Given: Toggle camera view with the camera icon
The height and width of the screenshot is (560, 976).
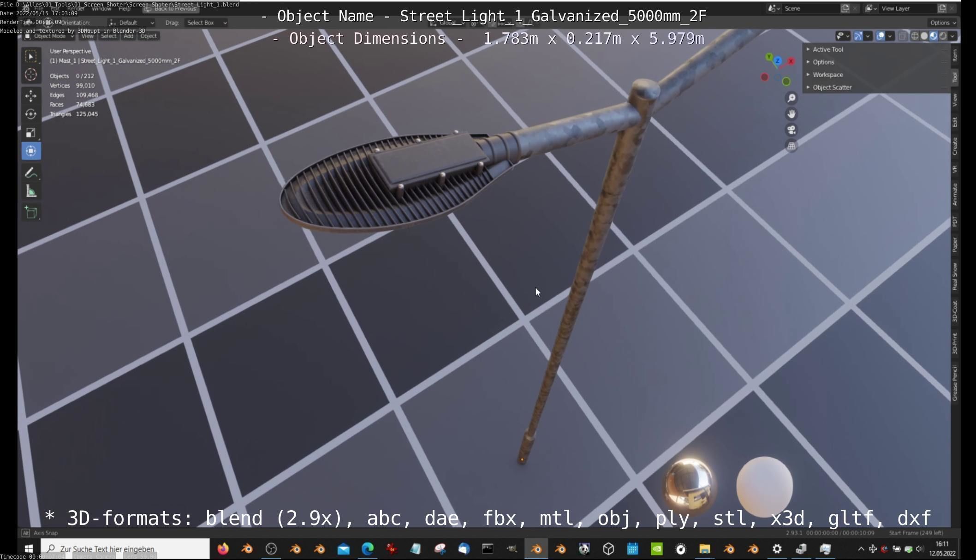Looking at the screenshot, I should 791,130.
